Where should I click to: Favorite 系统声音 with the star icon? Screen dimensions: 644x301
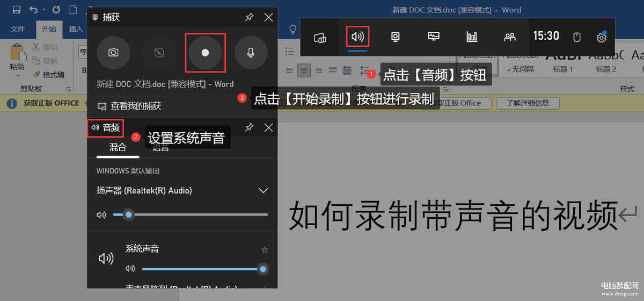tap(264, 249)
